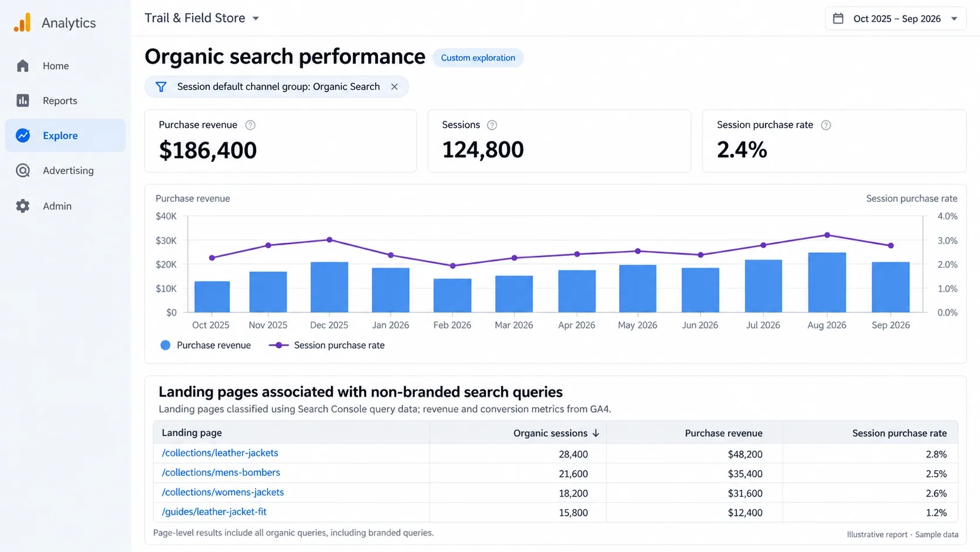The width and height of the screenshot is (980, 552).
Task: Open /collections/leather-jackets landing page link
Action: [x=220, y=453]
